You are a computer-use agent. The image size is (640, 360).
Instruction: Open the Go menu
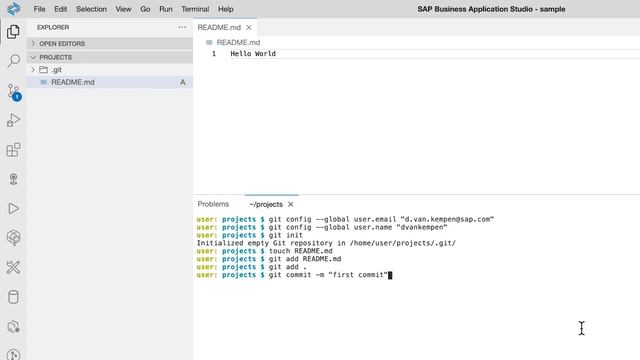145,9
